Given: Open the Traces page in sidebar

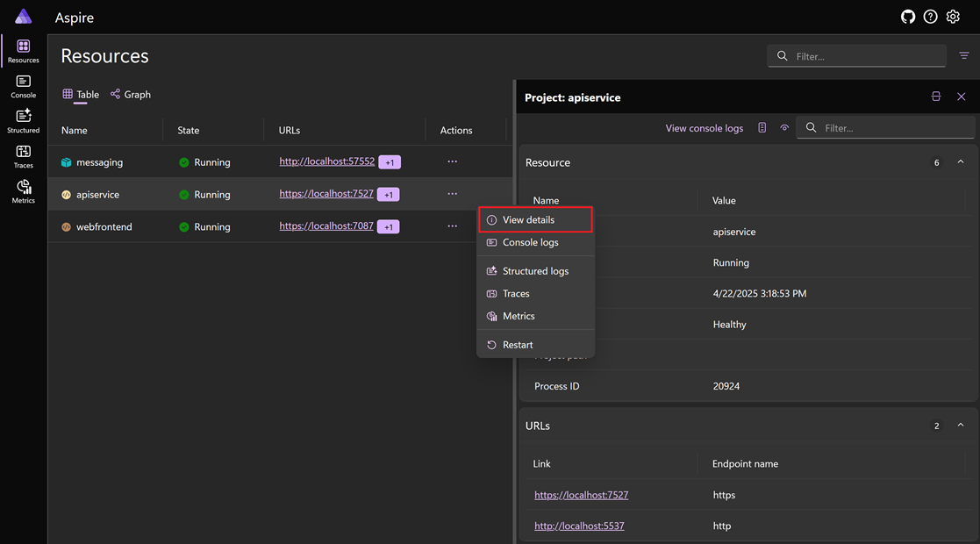Looking at the screenshot, I should [23, 156].
